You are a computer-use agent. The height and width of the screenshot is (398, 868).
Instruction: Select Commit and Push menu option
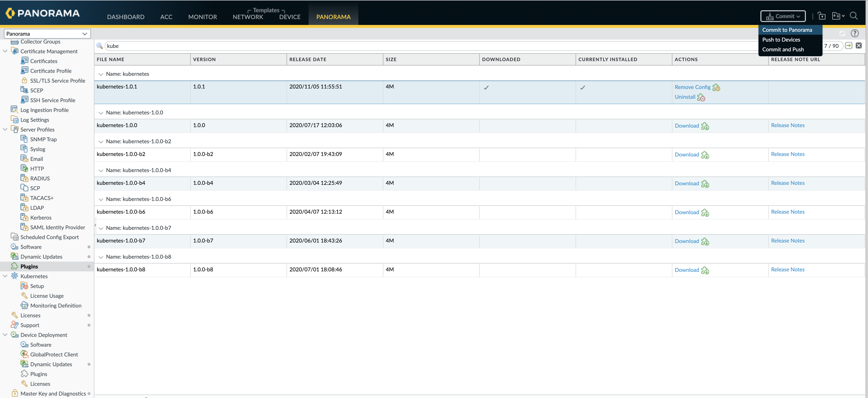(783, 49)
